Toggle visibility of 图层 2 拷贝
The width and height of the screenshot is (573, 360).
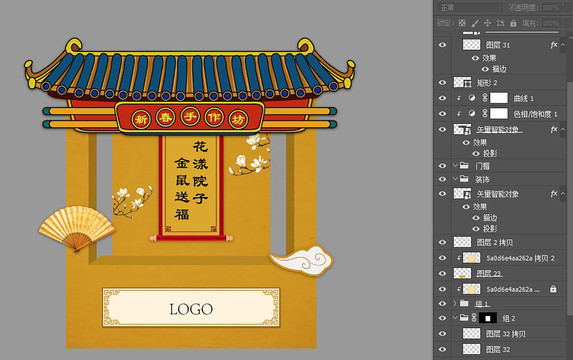tap(443, 242)
